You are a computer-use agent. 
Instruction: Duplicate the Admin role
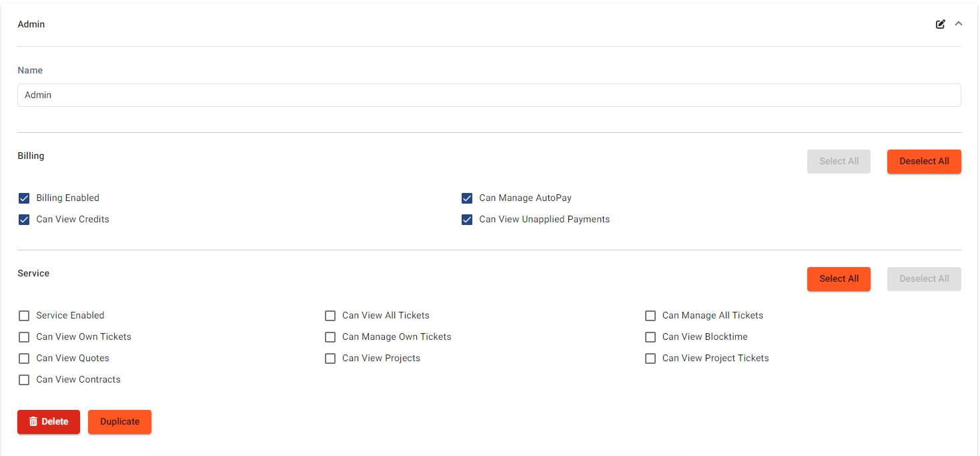(119, 421)
